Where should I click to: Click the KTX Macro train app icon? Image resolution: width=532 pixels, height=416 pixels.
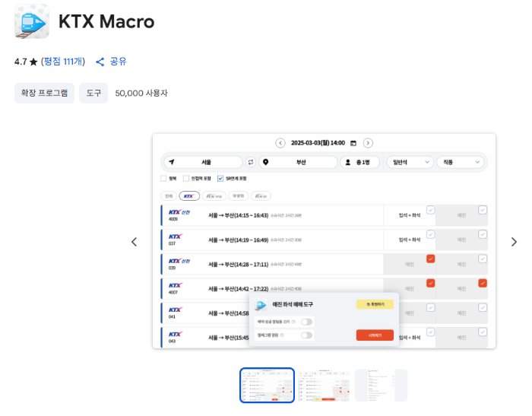32,21
